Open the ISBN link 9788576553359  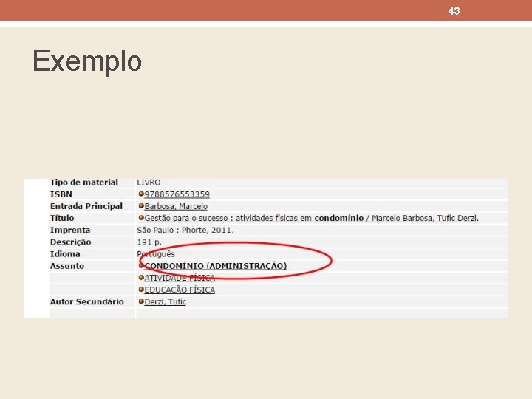point(177,194)
